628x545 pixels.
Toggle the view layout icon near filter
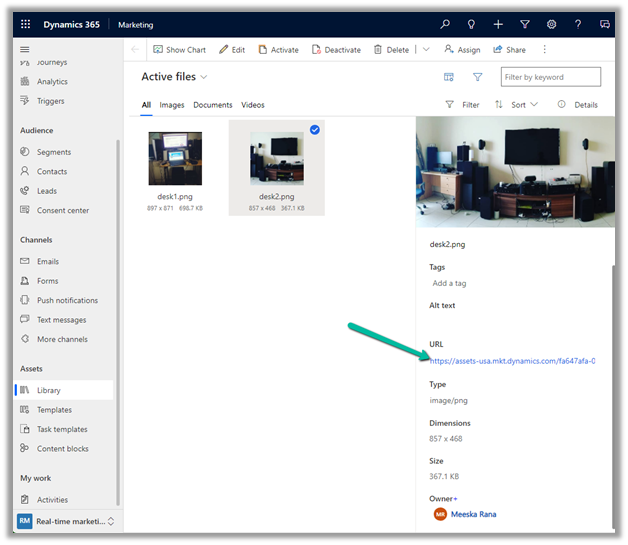tap(449, 77)
